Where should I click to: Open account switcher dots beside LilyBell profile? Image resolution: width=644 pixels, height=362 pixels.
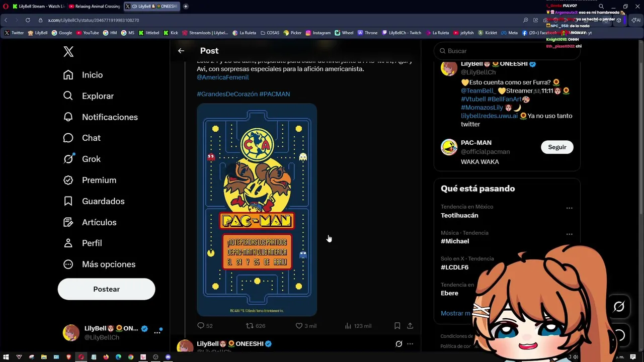pyautogui.click(x=157, y=332)
